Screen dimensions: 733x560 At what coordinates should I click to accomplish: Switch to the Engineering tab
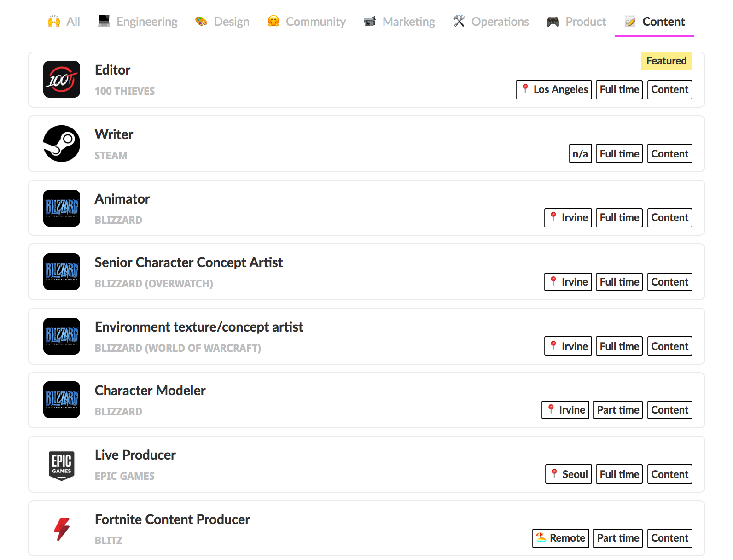coord(138,22)
